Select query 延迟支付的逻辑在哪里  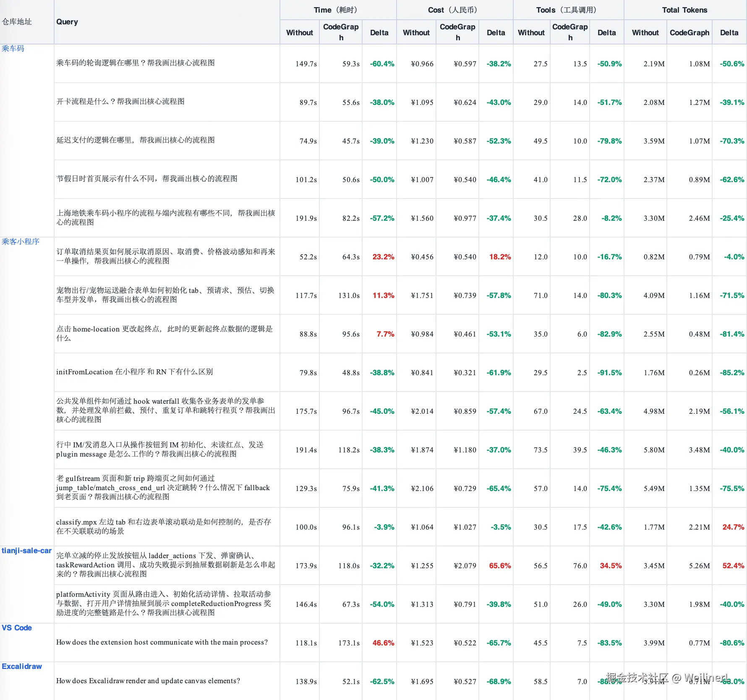[136, 140]
